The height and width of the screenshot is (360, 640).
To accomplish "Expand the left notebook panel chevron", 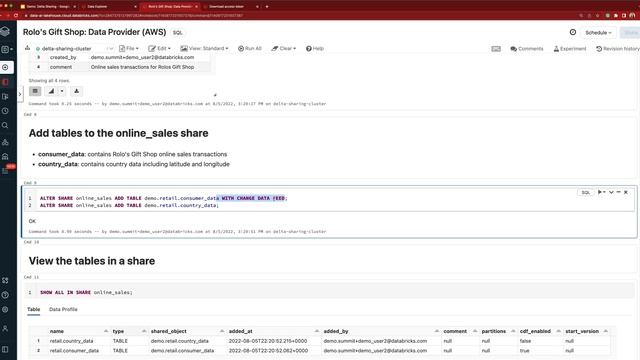I will coord(20,94).
